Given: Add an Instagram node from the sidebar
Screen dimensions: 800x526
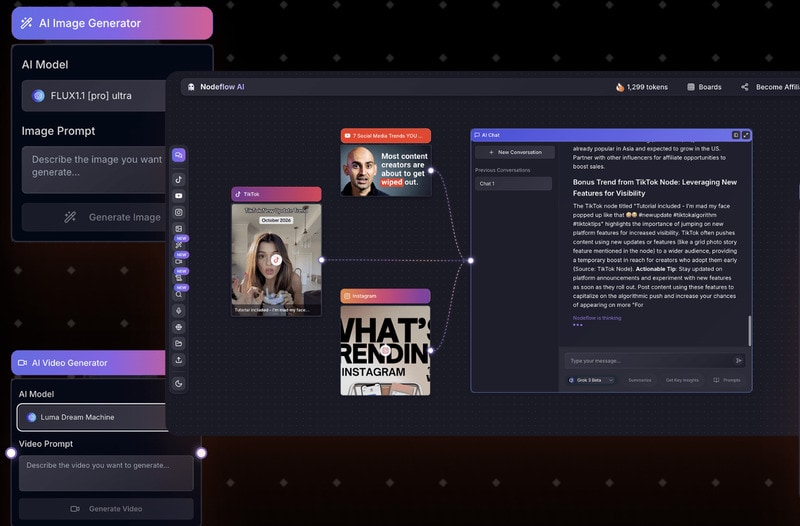Looking at the screenshot, I should 179,212.
